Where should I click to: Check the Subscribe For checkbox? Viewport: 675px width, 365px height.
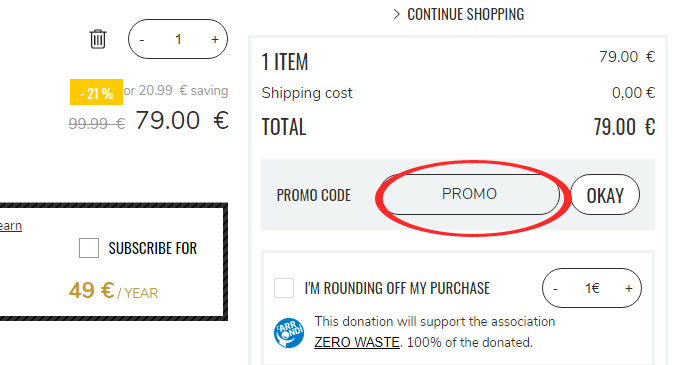(x=89, y=248)
